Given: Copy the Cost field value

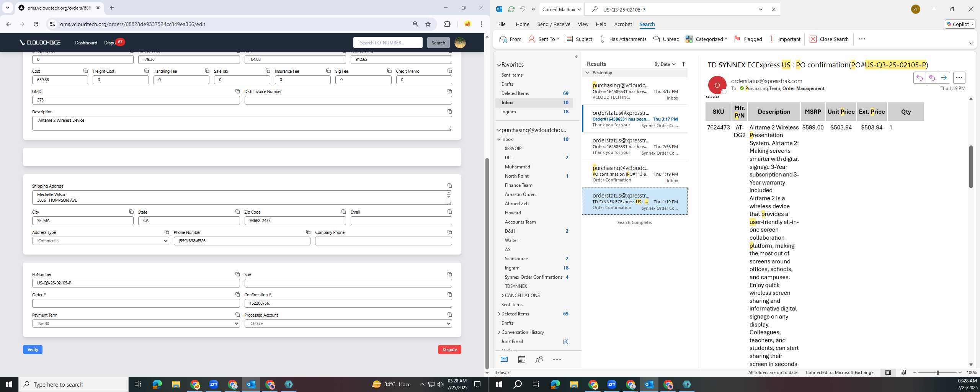Looking at the screenshot, I should (x=86, y=71).
